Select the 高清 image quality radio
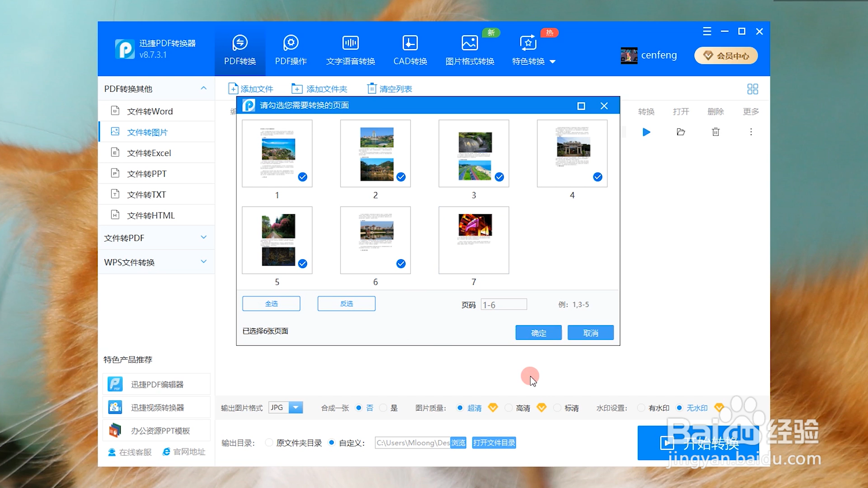The height and width of the screenshot is (488, 868). (509, 408)
